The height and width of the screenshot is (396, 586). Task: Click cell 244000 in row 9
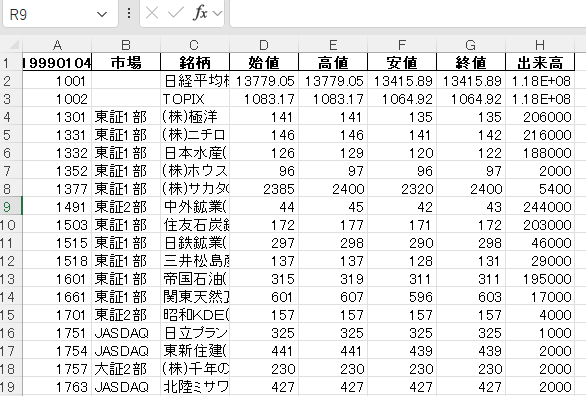pyautogui.click(x=540, y=206)
